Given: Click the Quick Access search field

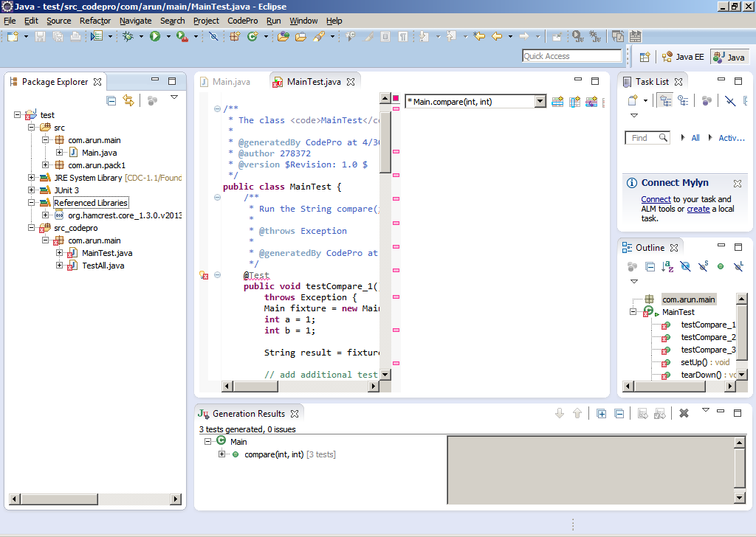Looking at the screenshot, I should click(x=571, y=56).
